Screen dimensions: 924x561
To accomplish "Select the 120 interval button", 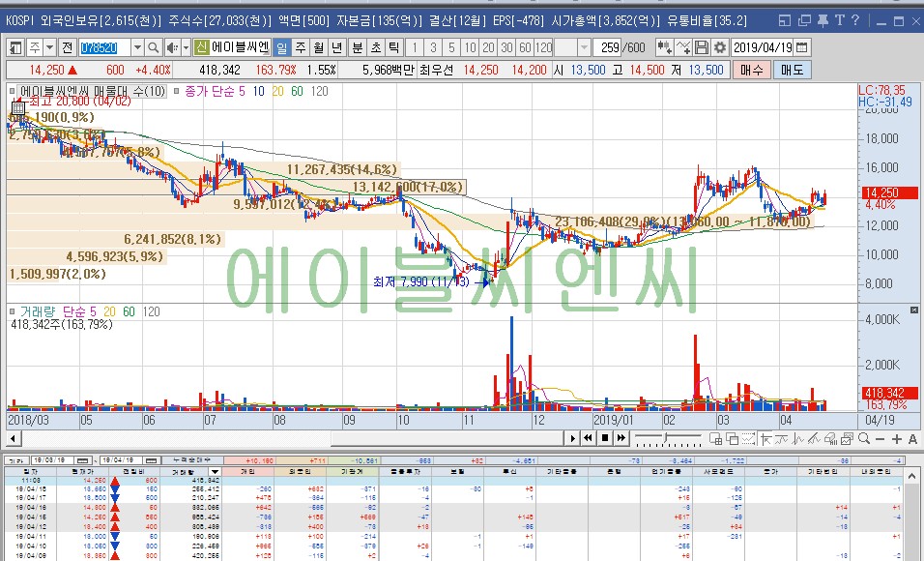I will pos(543,47).
